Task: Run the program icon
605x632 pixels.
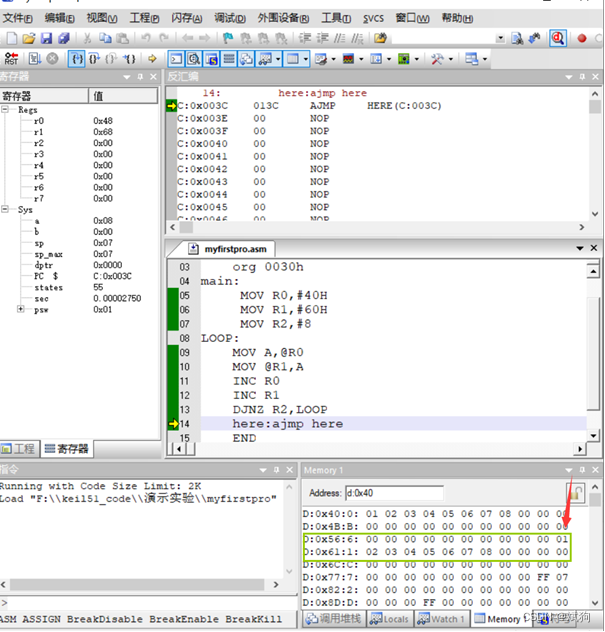Action: (x=34, y=59)
